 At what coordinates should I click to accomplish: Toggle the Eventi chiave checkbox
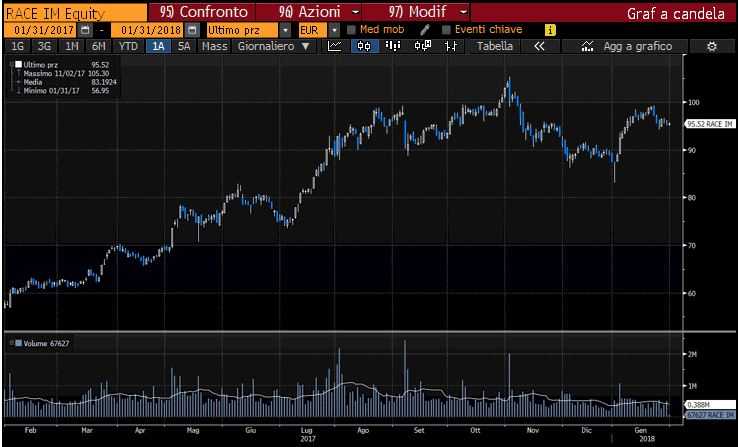point(446,30)
